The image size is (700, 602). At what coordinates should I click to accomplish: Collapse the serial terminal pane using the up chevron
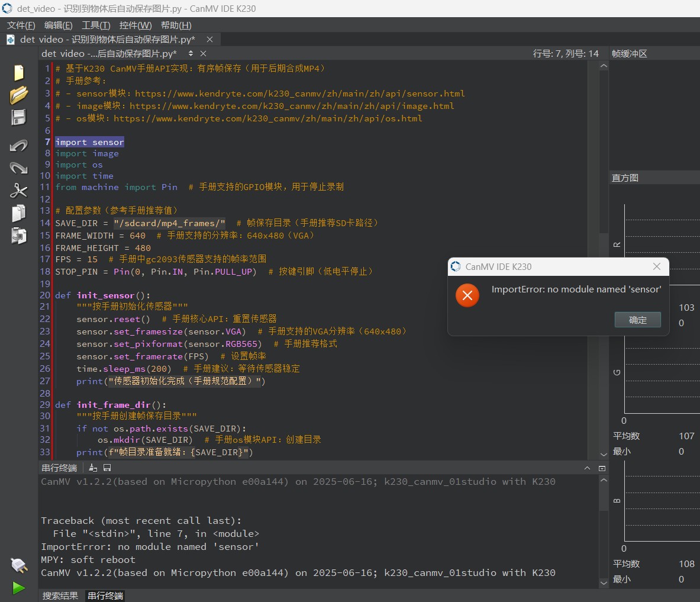click(587, 468)
